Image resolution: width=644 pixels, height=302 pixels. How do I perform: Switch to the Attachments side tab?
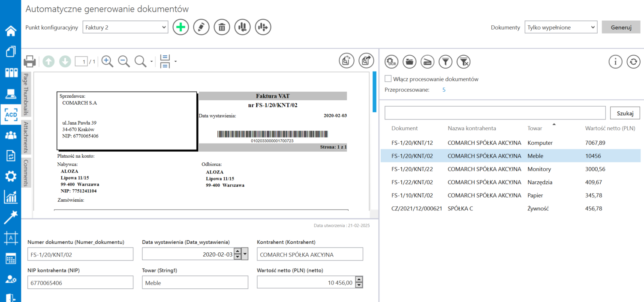point(26,137)
